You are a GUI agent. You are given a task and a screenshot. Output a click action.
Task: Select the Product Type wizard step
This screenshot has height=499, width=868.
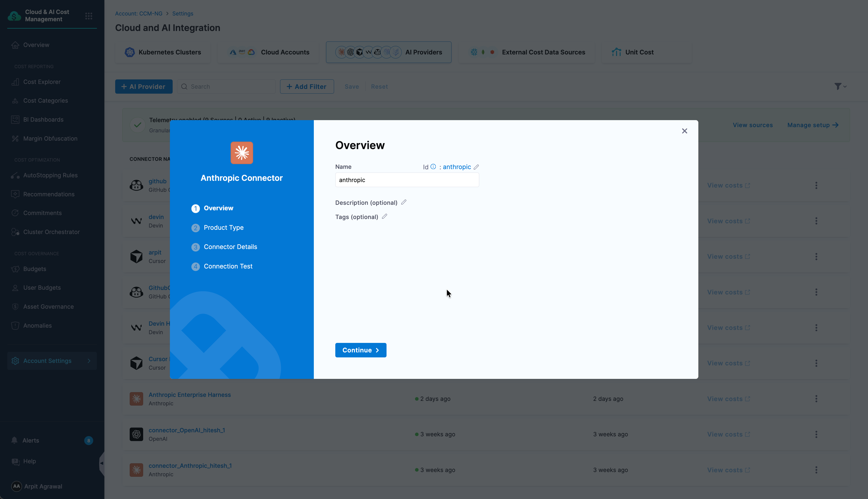[217, 228]
